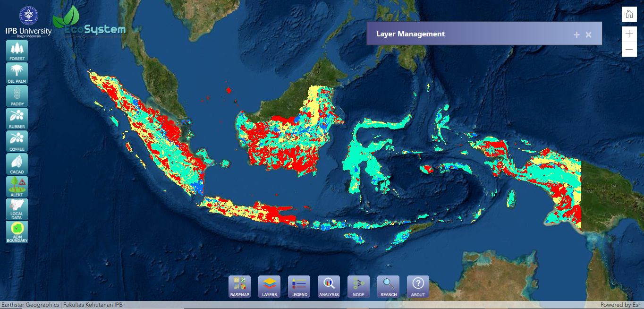644x309 pixels.
Task: Open the Coffee commodity layer
Action: (x=17, y=141)
